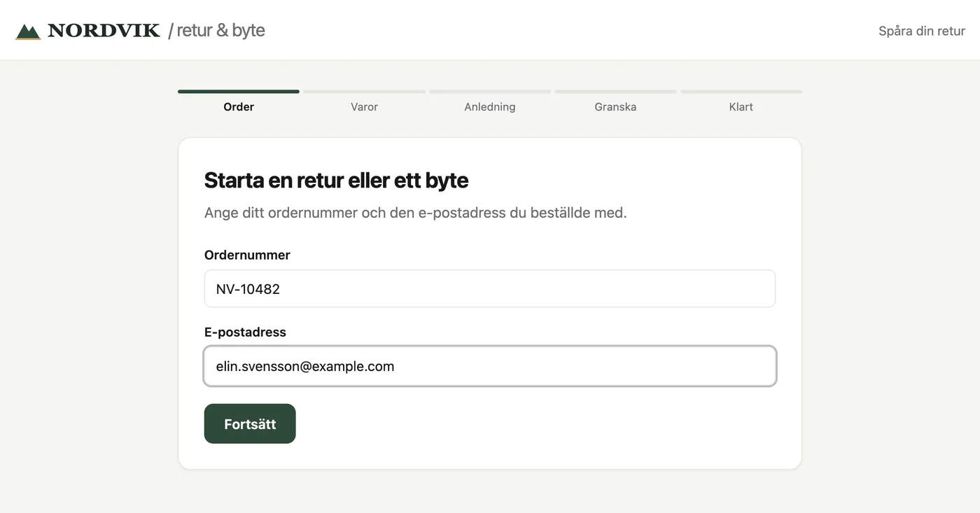Select the Granska step
The image size is (980, 513).
coord(615,101)
